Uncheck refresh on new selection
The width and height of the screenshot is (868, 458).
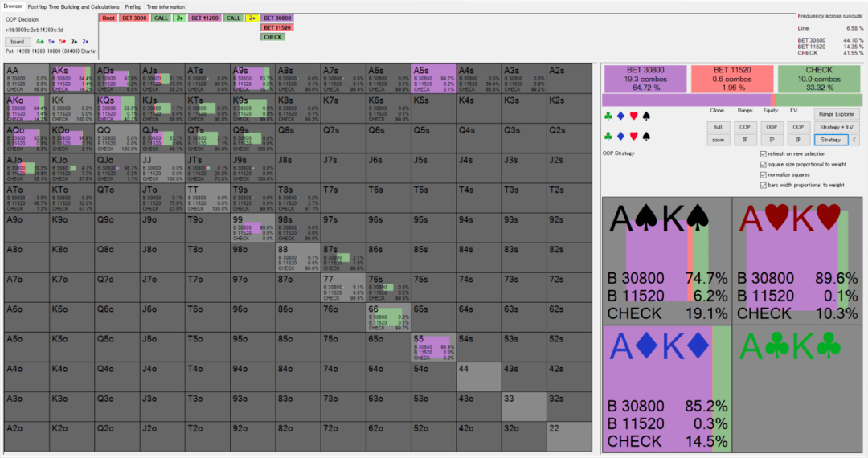pos(764,153)
